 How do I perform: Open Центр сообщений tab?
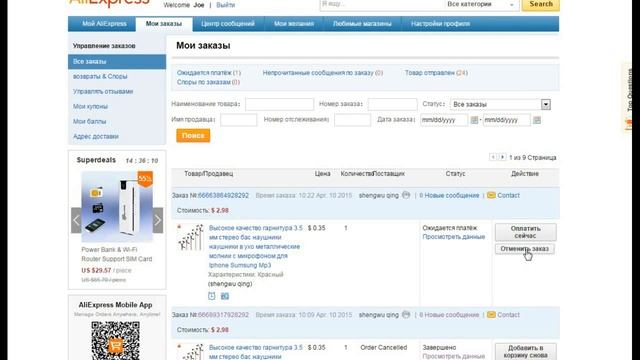click(x=228, y=24)
